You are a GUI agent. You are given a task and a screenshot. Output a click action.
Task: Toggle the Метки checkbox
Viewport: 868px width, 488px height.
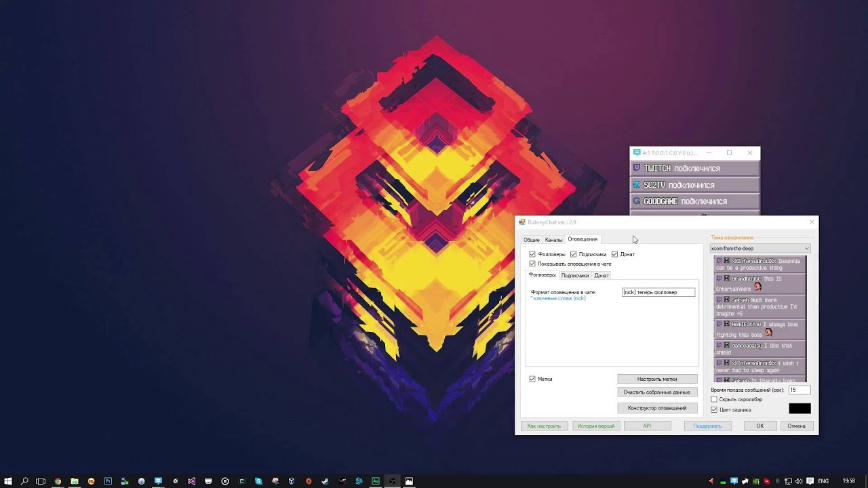tap(532, 379)
